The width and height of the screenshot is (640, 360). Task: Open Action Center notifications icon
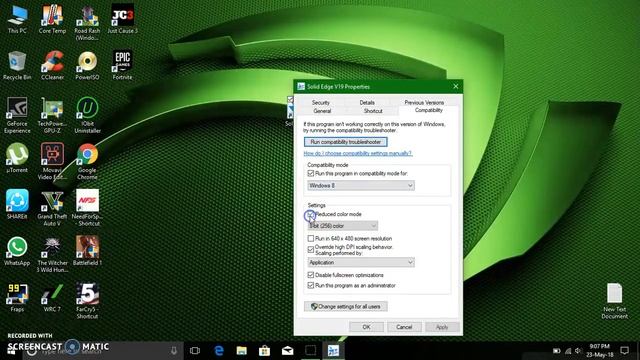coord(624,350)
